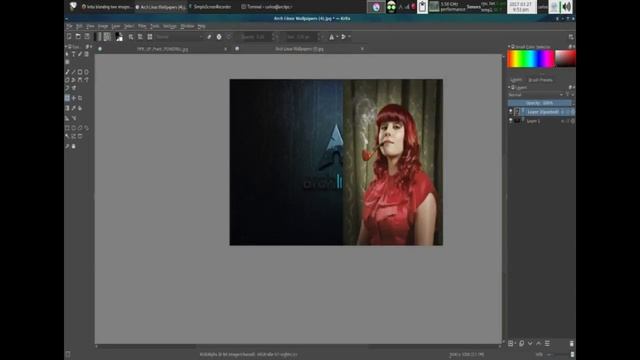This screenshot has height=360, width=640.
Task: Move layer down in Layers docker
Action: (x=530, y=344)
